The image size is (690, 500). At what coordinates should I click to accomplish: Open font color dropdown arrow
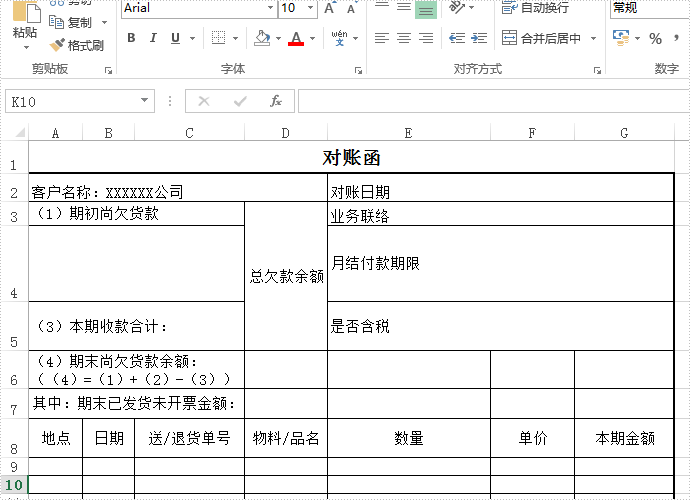(x=312, y=38)
